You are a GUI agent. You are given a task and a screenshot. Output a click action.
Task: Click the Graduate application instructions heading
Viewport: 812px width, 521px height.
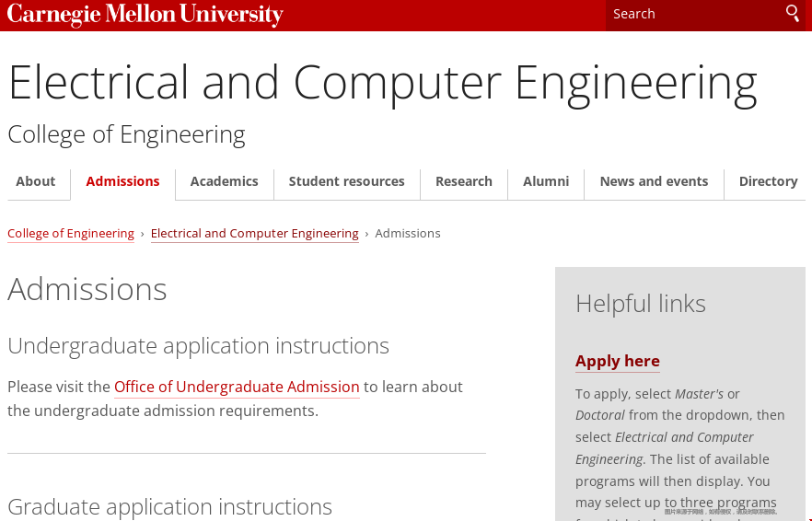click(x=169, y=507)
